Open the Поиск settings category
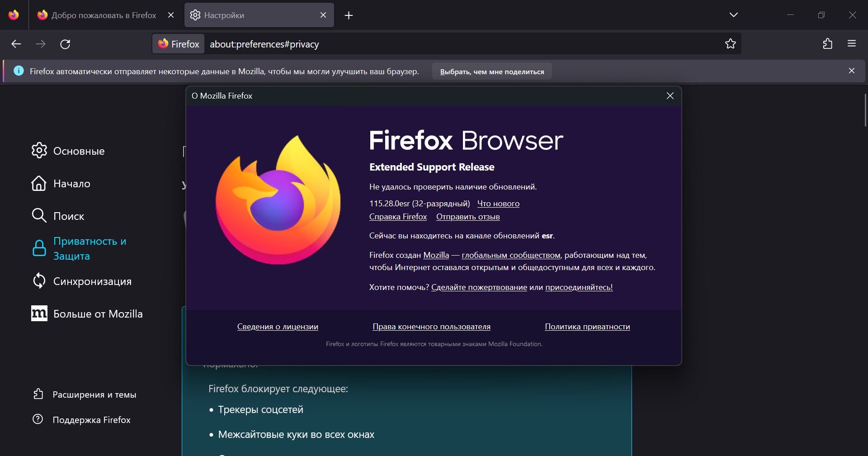The width and height of the screenshot is (868, 456). point(69,216)
